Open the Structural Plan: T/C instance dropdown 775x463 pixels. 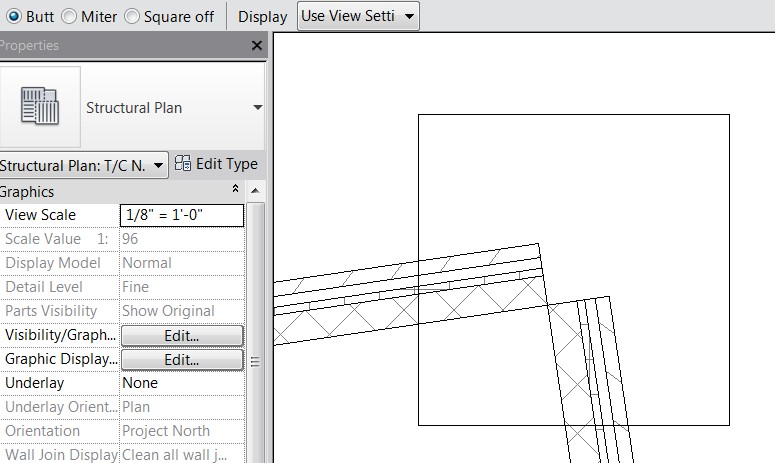(x=84, y=165)
